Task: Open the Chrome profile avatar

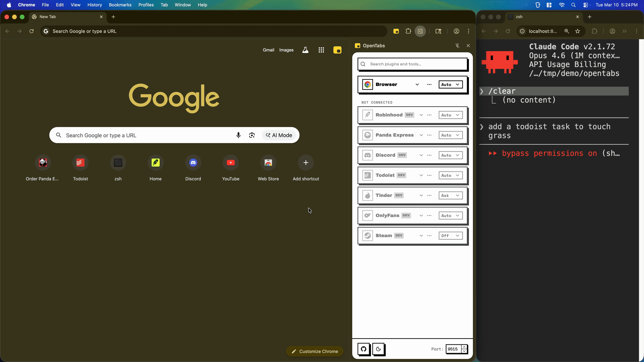Action: click(456, 31)
